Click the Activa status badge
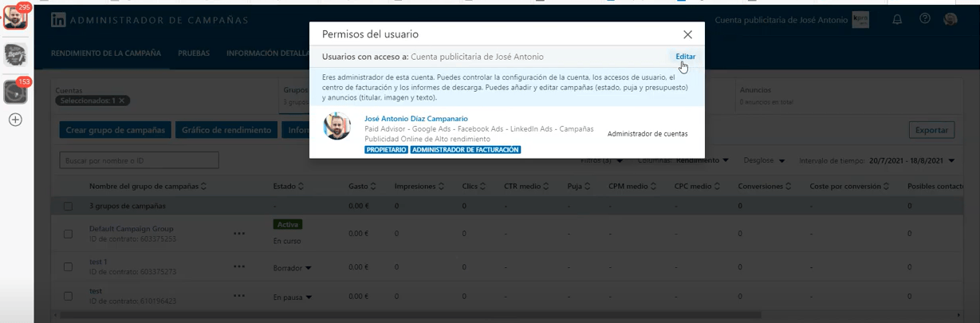Screen dimensions: 980x323 click(287, 224)
